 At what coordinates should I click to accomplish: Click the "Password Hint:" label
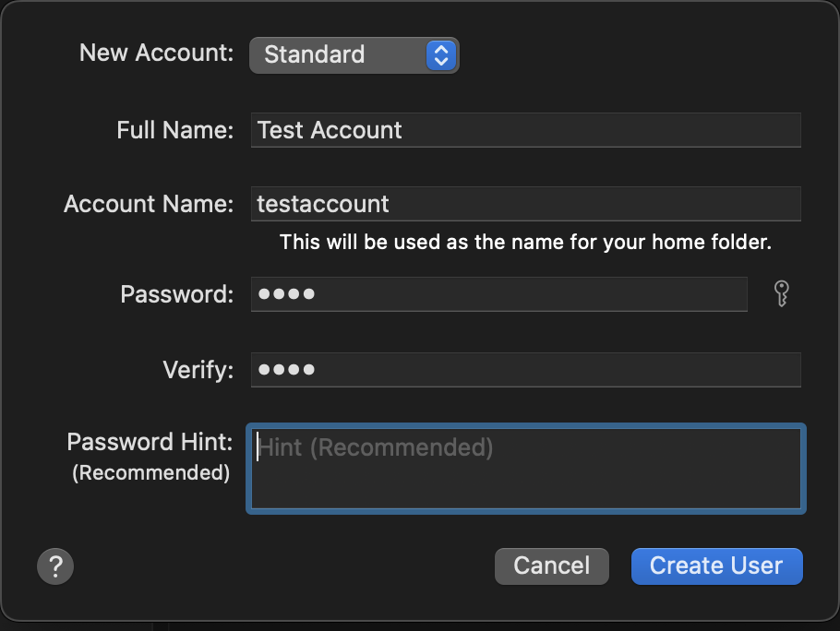tap(150, 442)
